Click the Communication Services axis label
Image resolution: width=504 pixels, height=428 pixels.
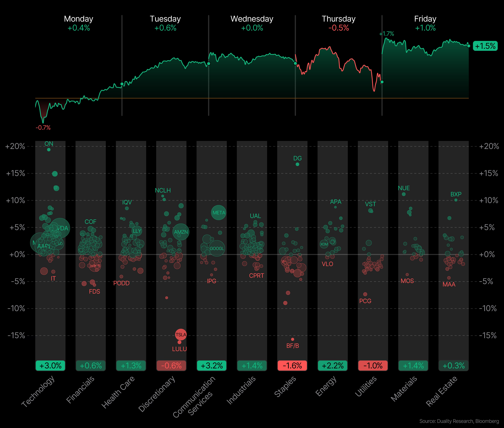[x=194, y=397]
